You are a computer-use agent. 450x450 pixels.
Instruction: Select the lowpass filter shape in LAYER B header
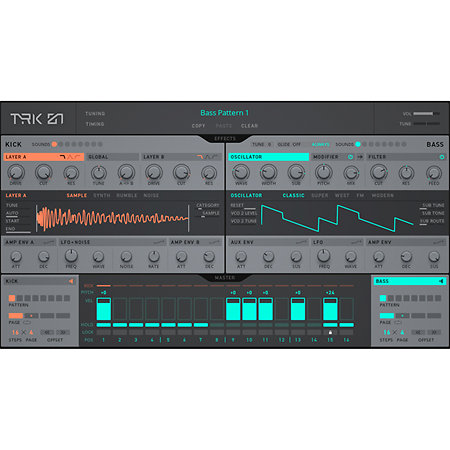200,157
